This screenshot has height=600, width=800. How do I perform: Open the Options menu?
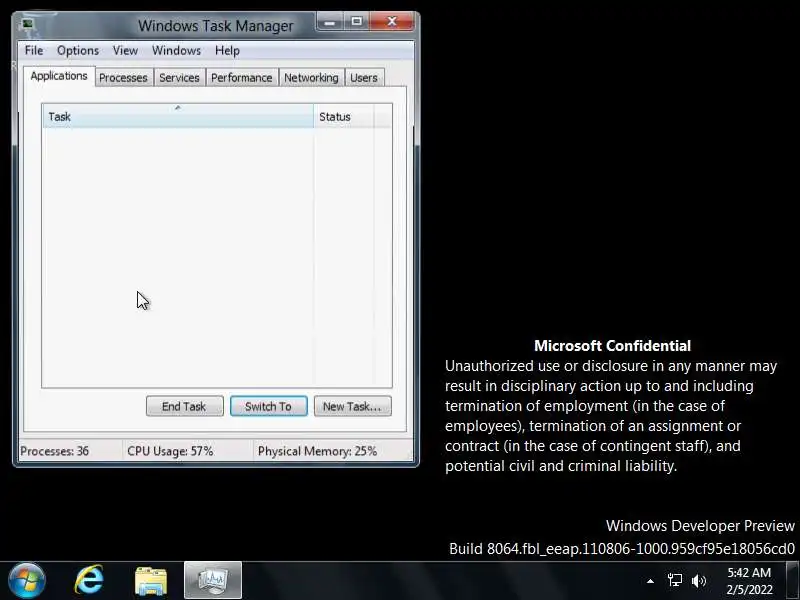click(x=78, y=51)
